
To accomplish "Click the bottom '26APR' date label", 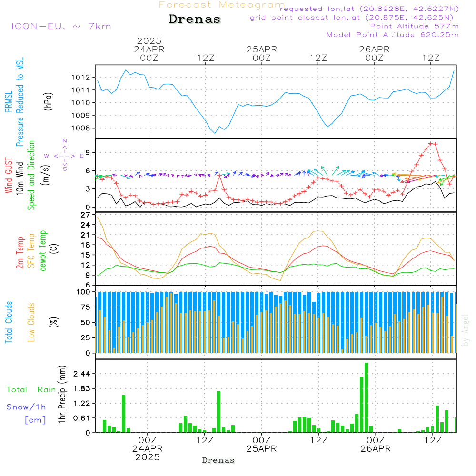I will pyautogui.click(x=376, y=449).
